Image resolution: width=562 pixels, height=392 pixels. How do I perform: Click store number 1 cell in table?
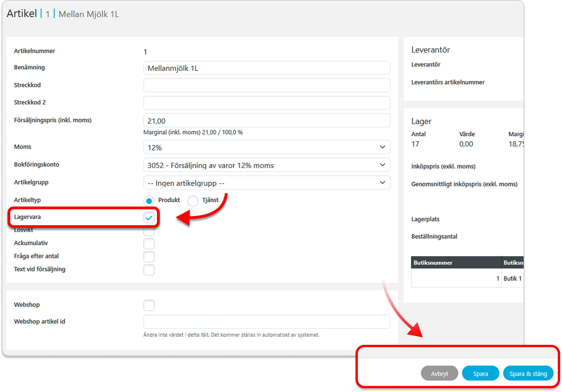pos(456,278)
